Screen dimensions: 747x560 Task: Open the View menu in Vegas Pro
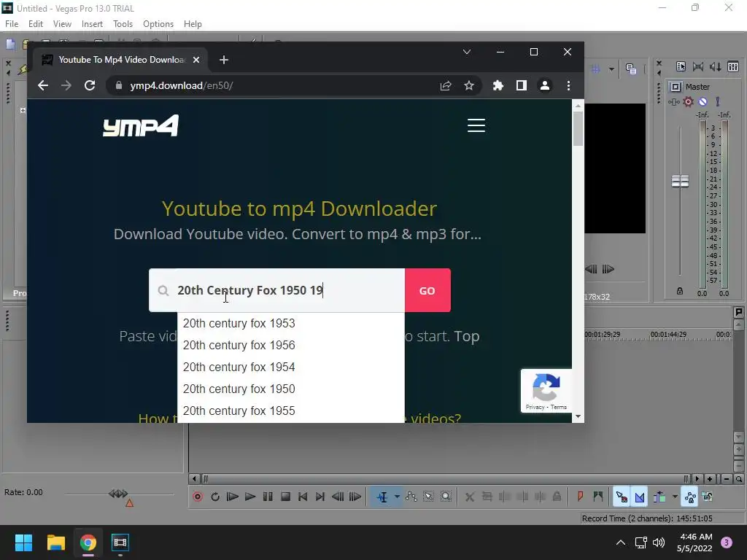click(62, 24)
